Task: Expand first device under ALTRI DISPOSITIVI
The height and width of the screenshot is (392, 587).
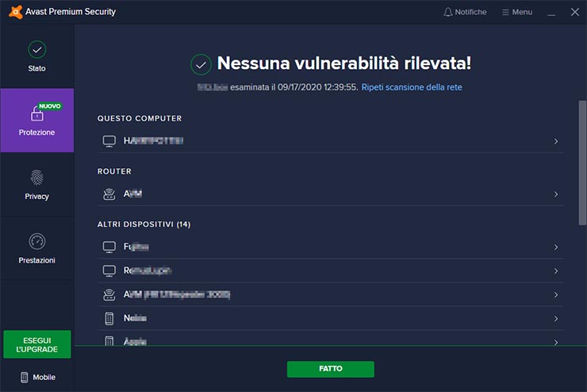Action: 556,248
